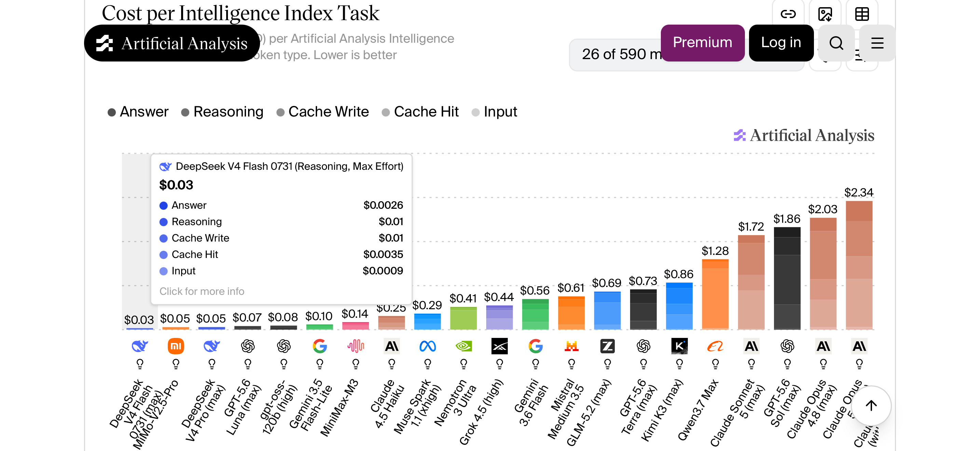Hide the Cache Write series in the legend
This screenshot has width=980, height=451.
(x=323, y=112)
